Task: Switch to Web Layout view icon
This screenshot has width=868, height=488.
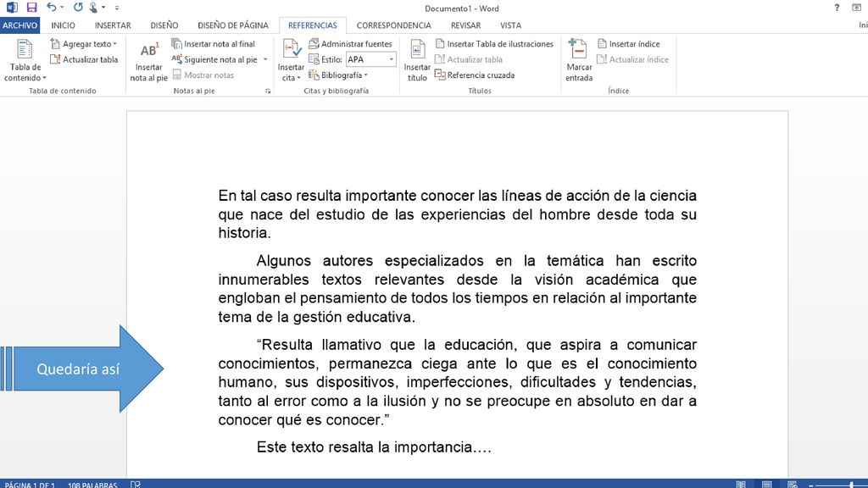Action: (x=793, y=485)
